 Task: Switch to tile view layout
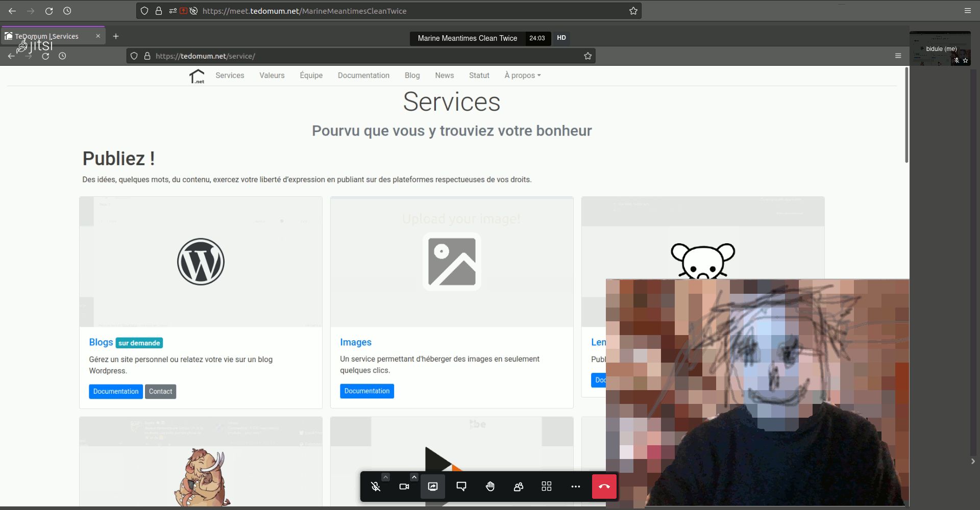coord(547,487)
